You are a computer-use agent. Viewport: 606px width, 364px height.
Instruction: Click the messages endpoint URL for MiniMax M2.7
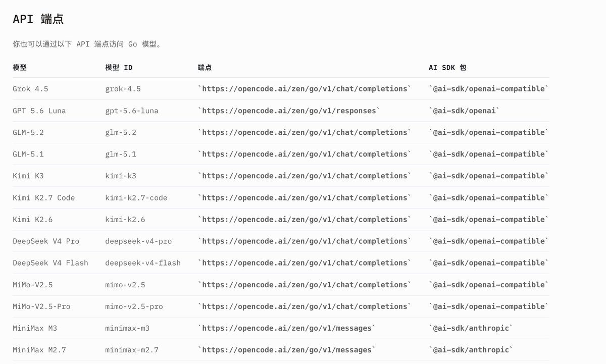point(287,350)
